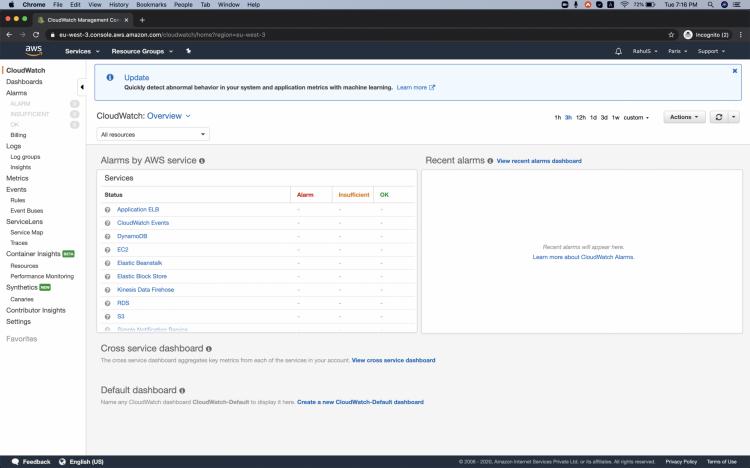Click the pin shortcut icon in the navbar
Viewport: 750px width, 468px height.
pos(187,51)
